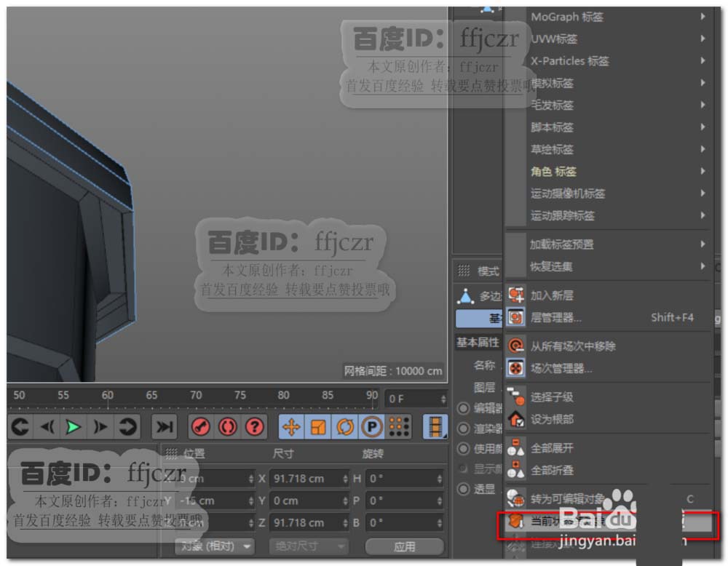The height and width of the screenshot is (566, 728).
Task: Select the 使用颜色 radio button
Action: [x=463, y=449]
